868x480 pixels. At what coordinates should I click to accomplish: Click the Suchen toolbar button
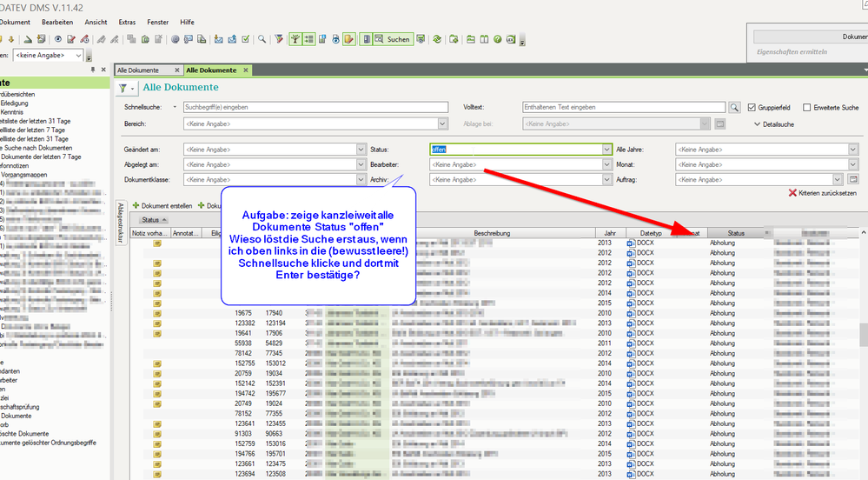(x=393, y=39)
